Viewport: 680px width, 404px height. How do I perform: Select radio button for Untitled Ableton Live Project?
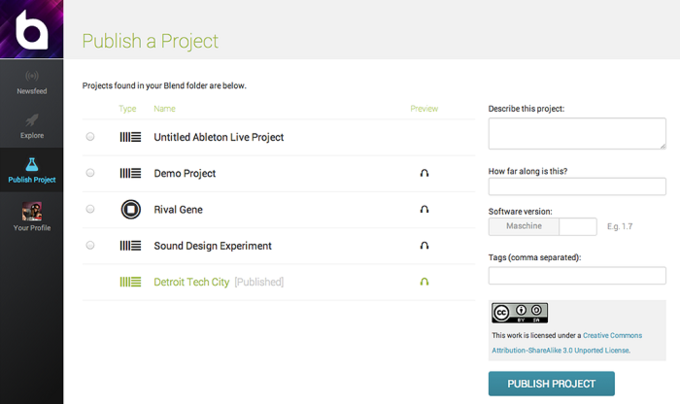pos(90,137)
